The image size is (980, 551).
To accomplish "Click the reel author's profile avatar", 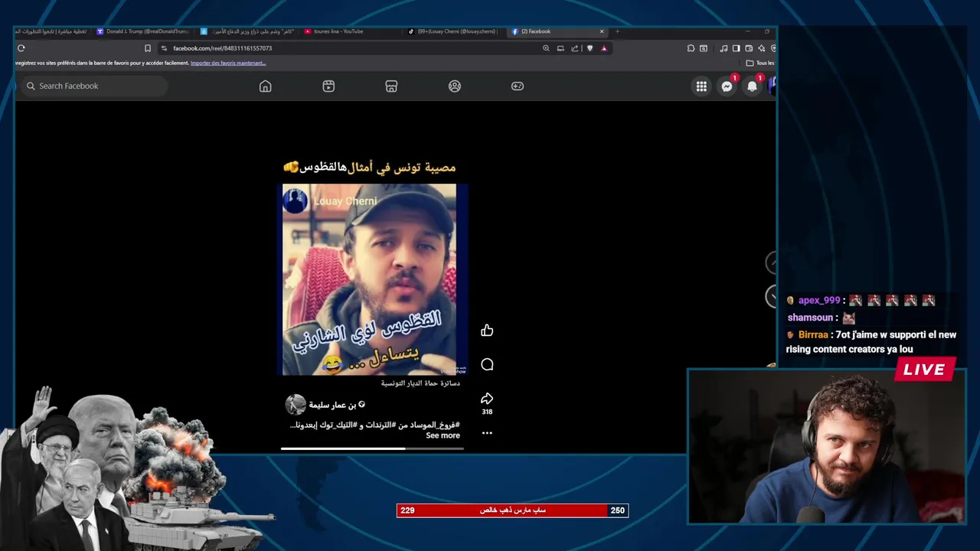I will coord(296,404).
